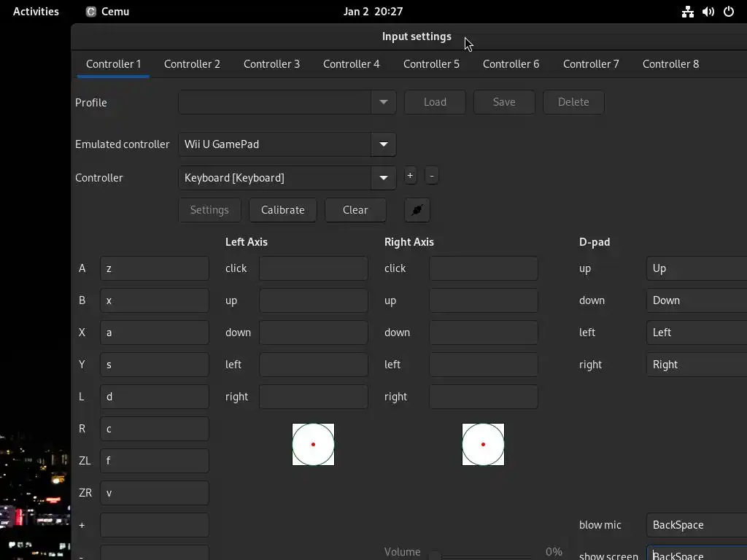The image size is (747, 560).
Task: Switch to the Controller 2 tab
Action: 192,64
